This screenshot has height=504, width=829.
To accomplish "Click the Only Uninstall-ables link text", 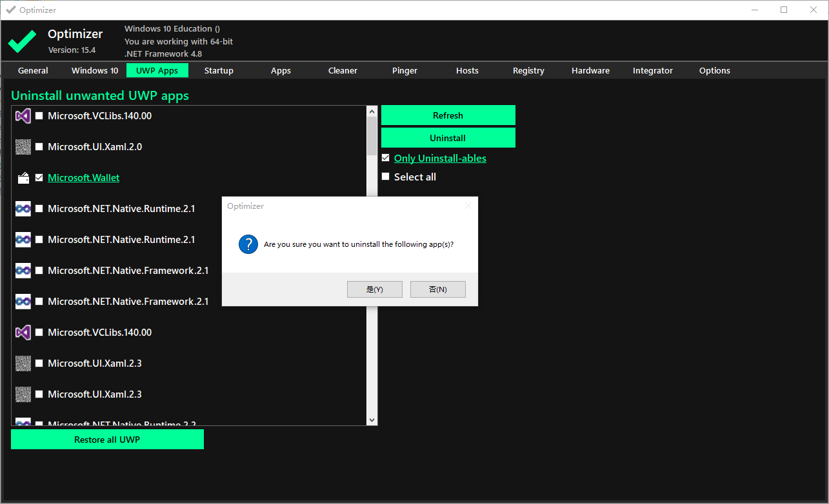I will 440,158.
